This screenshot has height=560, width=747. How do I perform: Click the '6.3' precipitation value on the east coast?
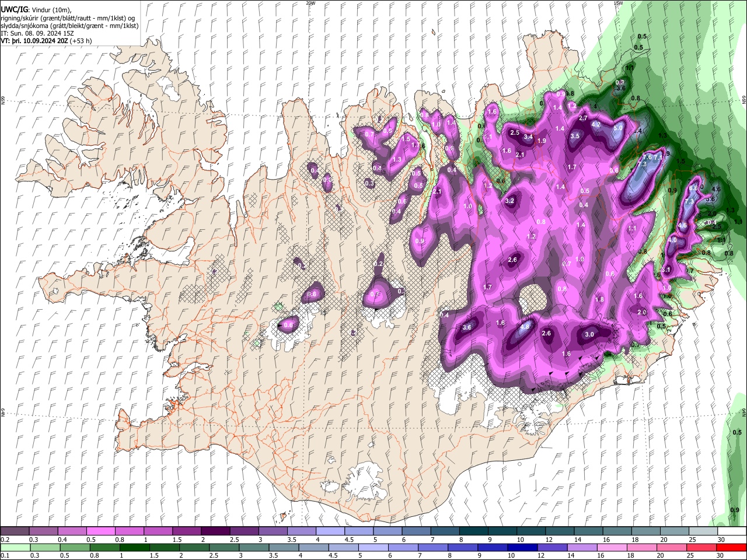coord(693,188)
